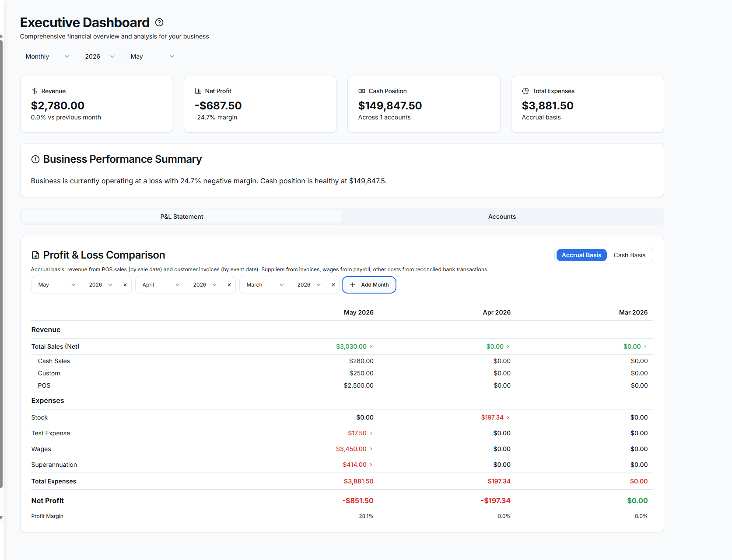Viewport: 732px width, 560px height.
Task: Switch to Cash Basis view
Action: pyautogui.click(x=629, y=255)
